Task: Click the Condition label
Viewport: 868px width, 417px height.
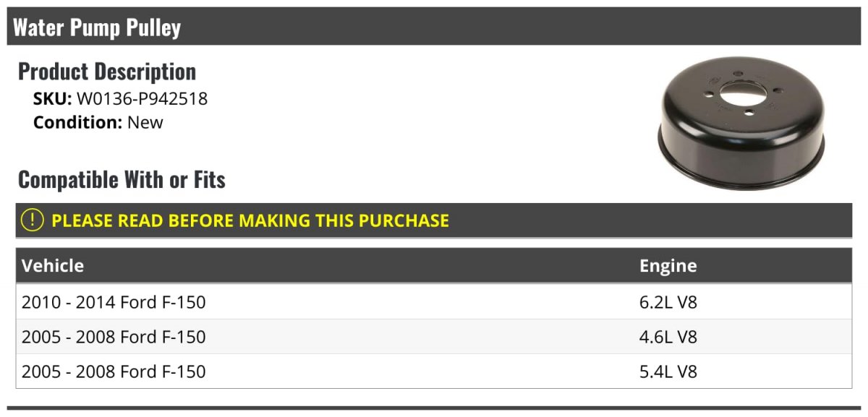Action: pyautogui.click(x=77, y=122)
